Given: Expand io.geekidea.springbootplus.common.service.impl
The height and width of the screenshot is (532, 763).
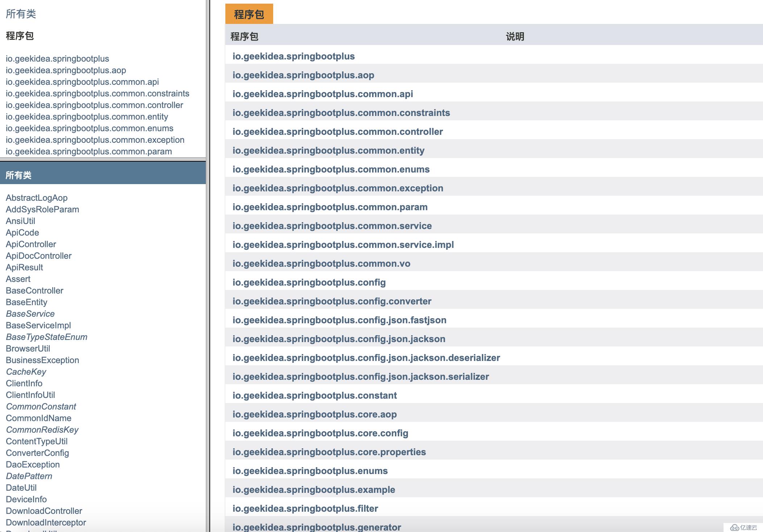Looking at the screenshot, I should pyautogui.click(x=343, y=244).
